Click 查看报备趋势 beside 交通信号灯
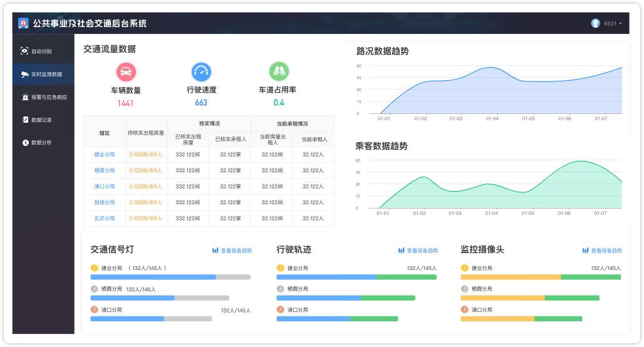 (236, 251)
